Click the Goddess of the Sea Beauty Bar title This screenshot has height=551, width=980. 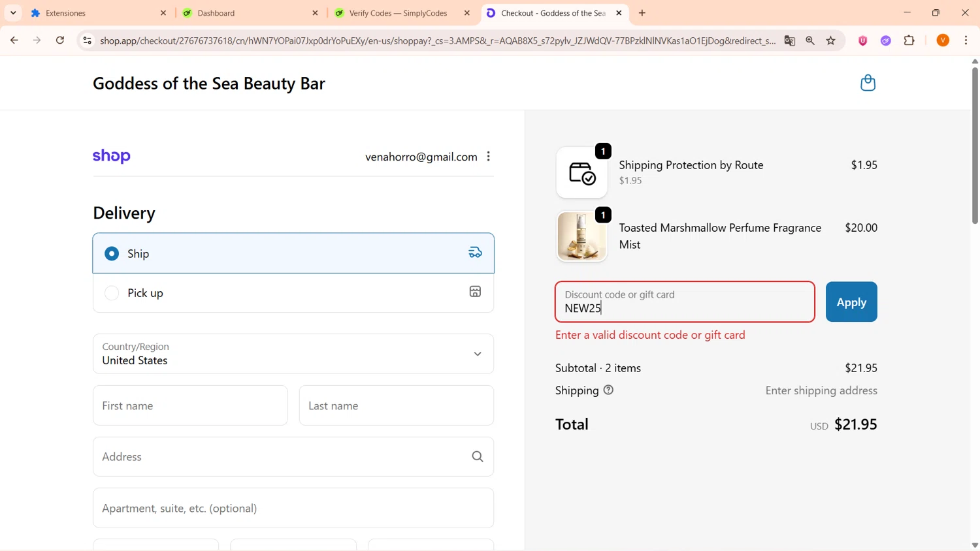[209, 84]
